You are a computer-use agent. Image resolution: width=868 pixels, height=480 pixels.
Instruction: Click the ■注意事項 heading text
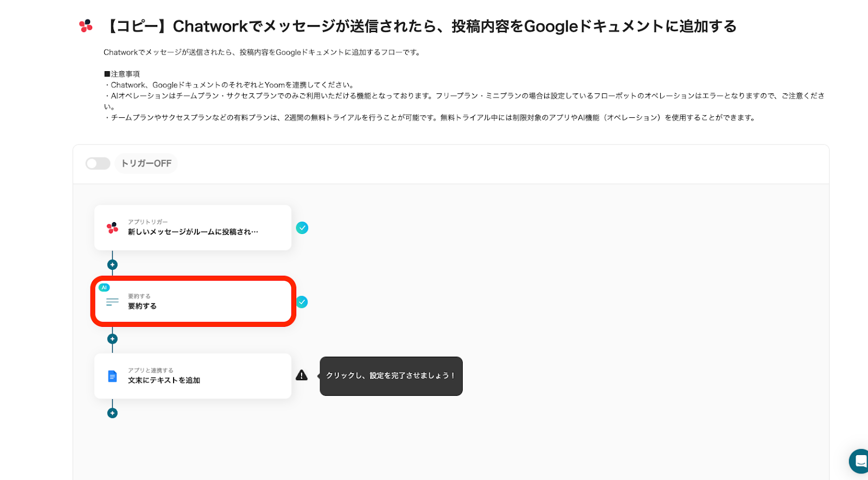tap(122, 74)
